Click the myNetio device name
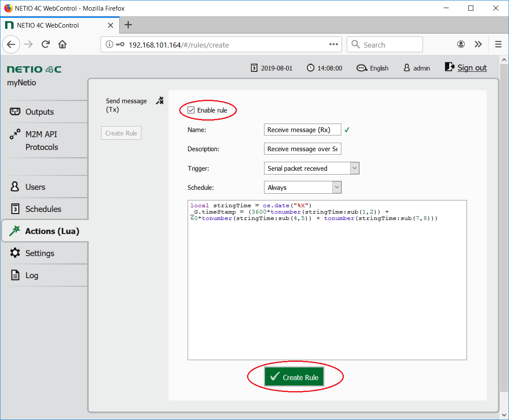The image size is (509, 420). [x=21, y=82]
